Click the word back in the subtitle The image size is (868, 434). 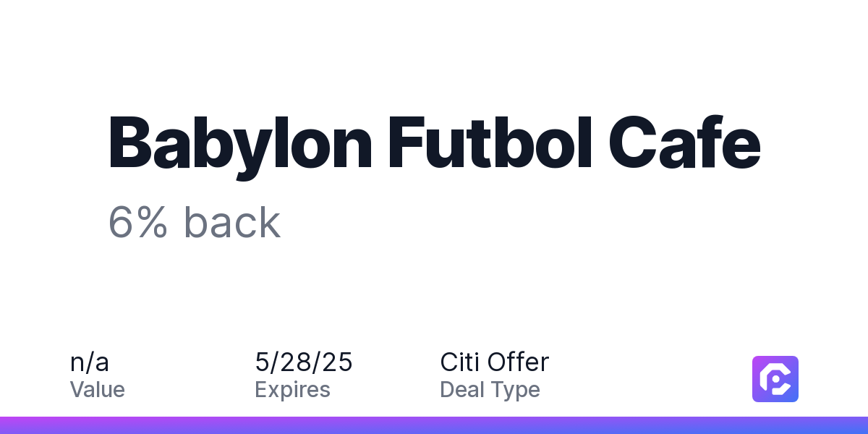coord(231,222)
